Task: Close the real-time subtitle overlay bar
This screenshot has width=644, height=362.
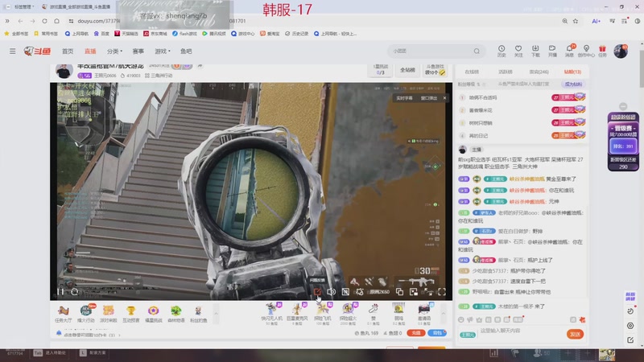Action: point(444,98)
